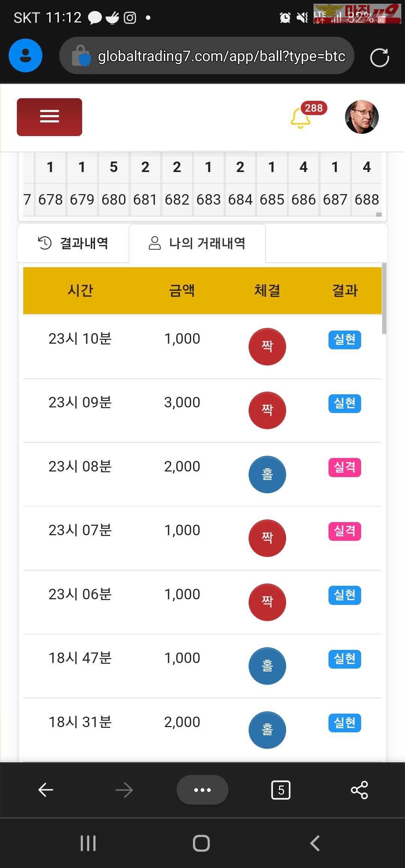
Task: Tap the notification bell icon
Action: [301, 118]
